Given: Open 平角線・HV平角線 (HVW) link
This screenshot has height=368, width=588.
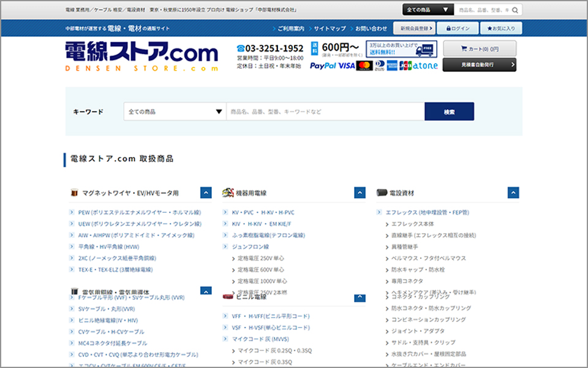Looking at the screenshot, I should [x=109, y=247].
